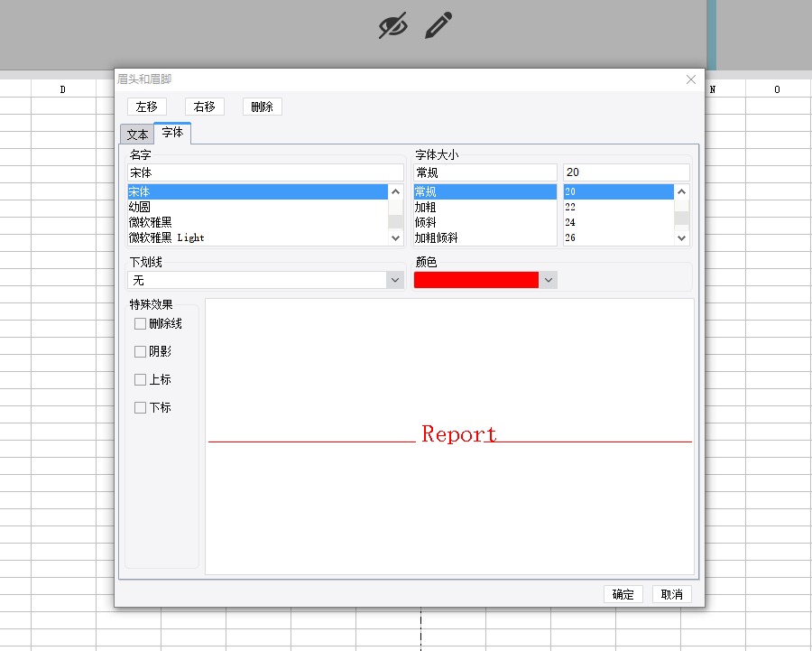This screenshot has height=651, width=812.
Task: Cancel with the 取消 button
Action: (x=671, y=594)
